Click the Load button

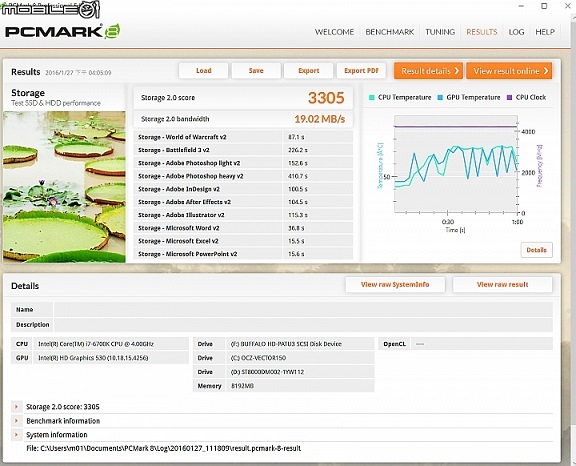point(204,71)
